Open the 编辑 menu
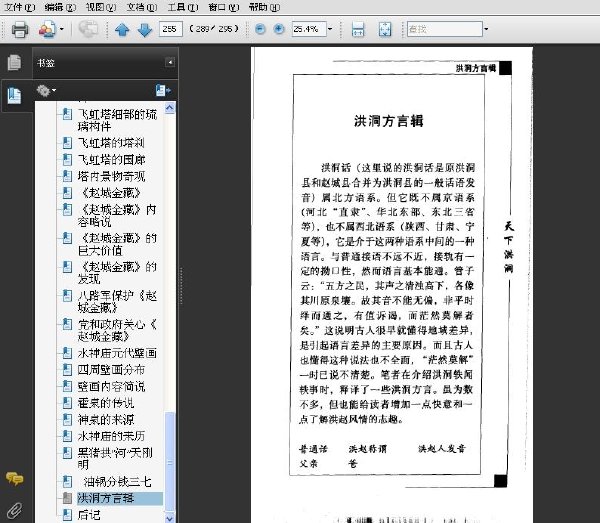 (60, 7)
